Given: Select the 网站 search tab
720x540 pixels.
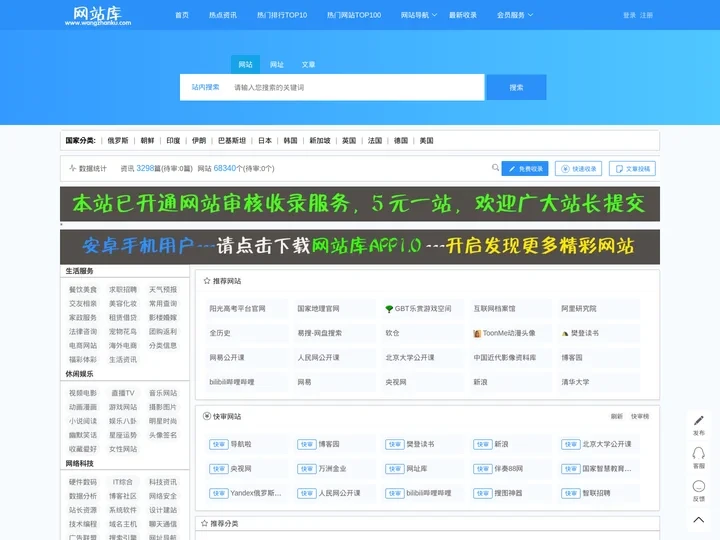Looking at the screenshot, I should [x=245, y=64].
